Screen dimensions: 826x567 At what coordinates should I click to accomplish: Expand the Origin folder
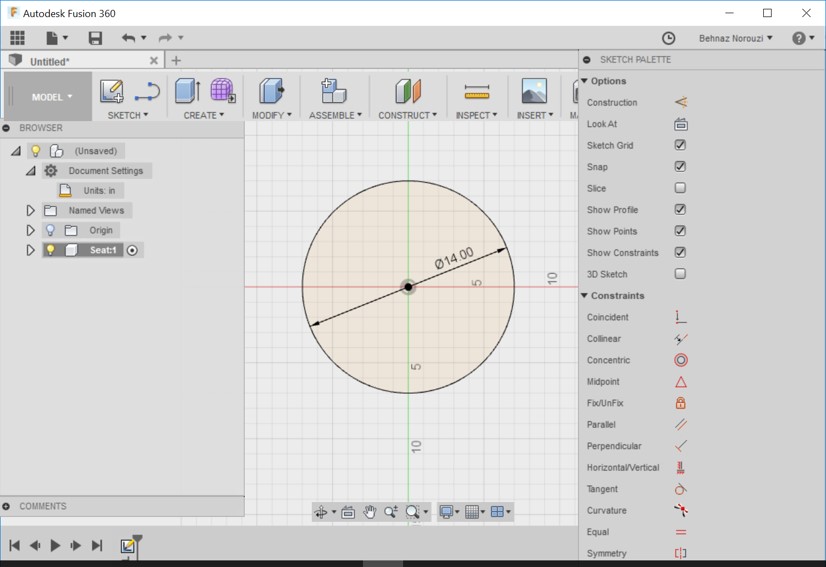point(30,230)
